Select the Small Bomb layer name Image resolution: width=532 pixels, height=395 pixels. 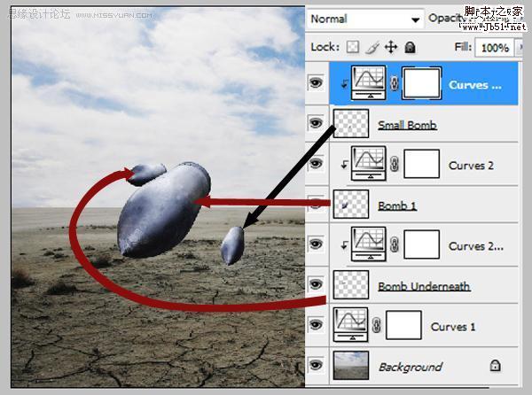point(407,125)
